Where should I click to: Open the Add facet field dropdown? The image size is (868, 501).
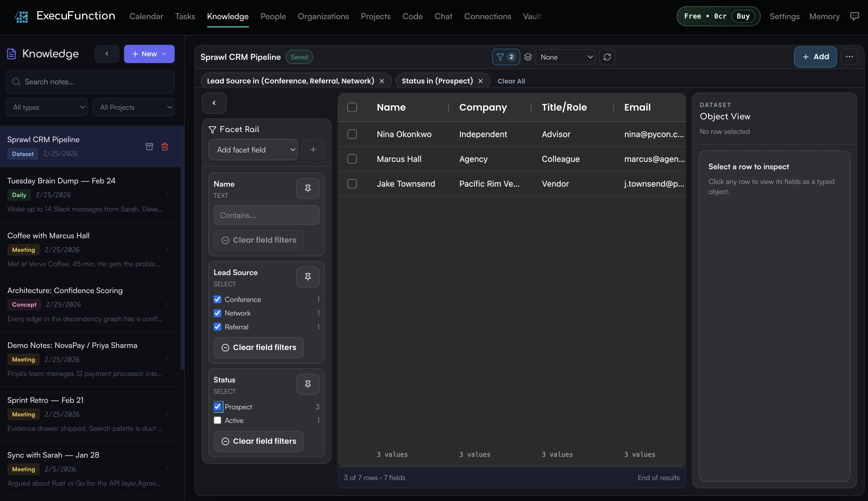[x=253, y=149]
